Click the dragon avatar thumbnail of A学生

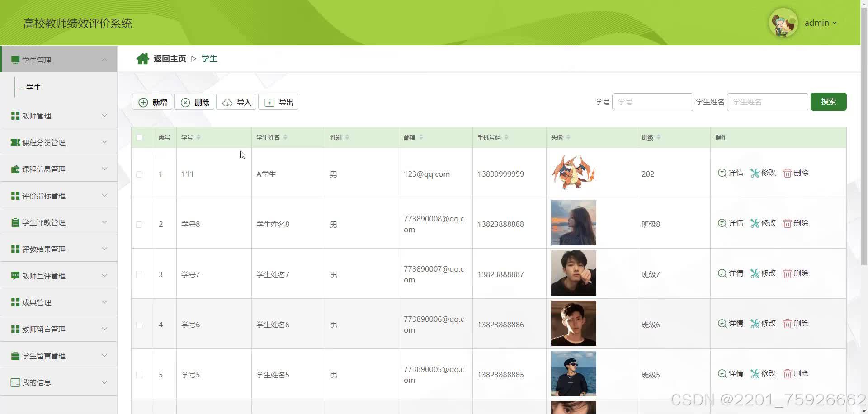point(573,173)
